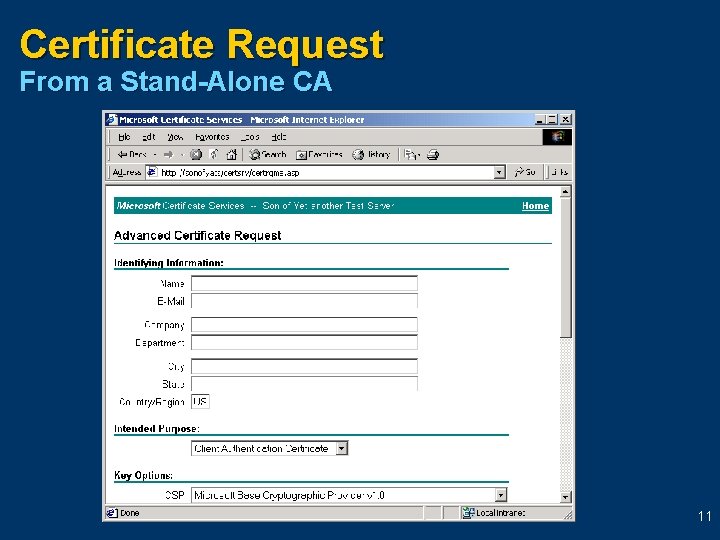Open Favorites from the toolbar
Image resolution: width=720 pixels, height=540 pixels.
319,155
